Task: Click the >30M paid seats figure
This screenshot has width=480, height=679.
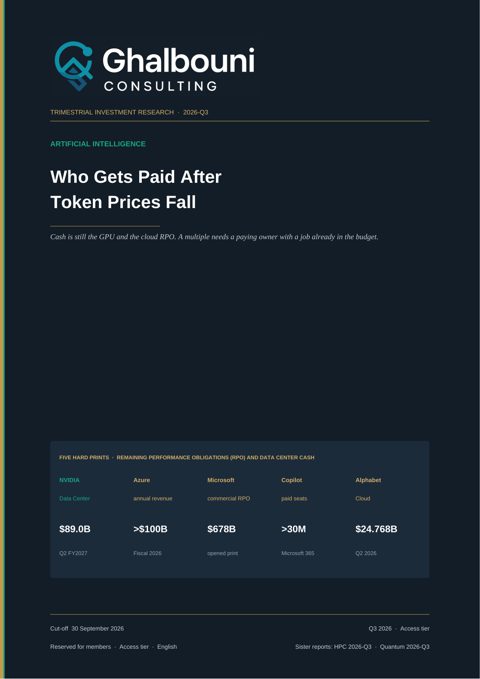Action: (294, 529)
